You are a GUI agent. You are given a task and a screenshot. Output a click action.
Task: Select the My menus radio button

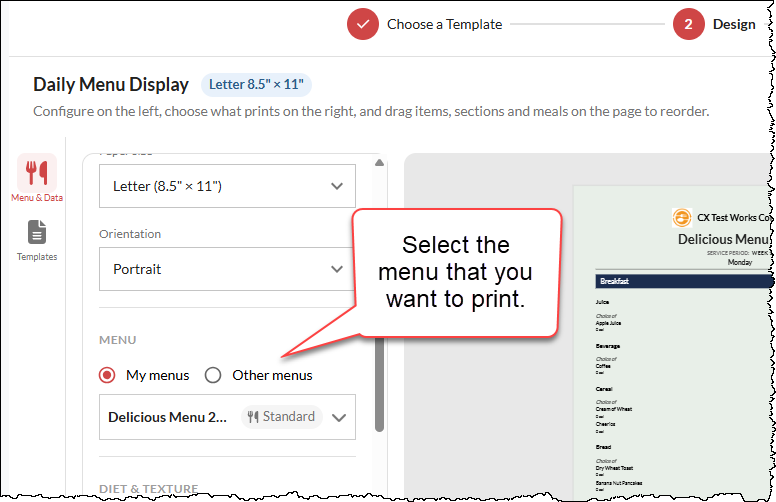[107, 375]
